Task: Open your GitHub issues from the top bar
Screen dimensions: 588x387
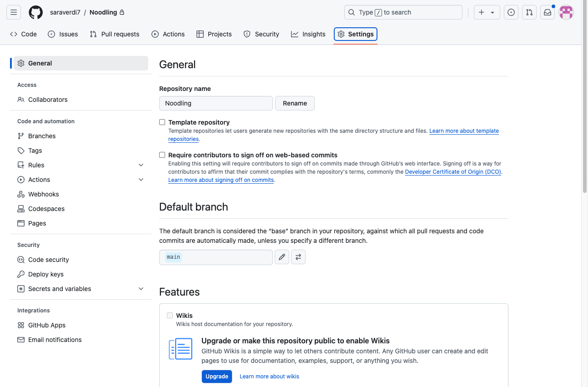Action: pos(511,12)
